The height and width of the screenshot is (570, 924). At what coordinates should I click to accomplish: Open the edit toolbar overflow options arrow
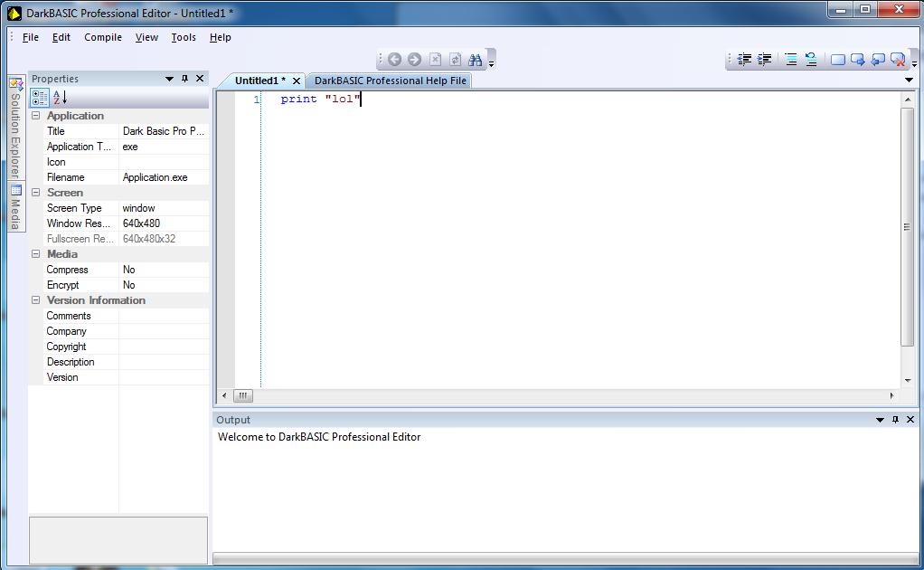914,62
